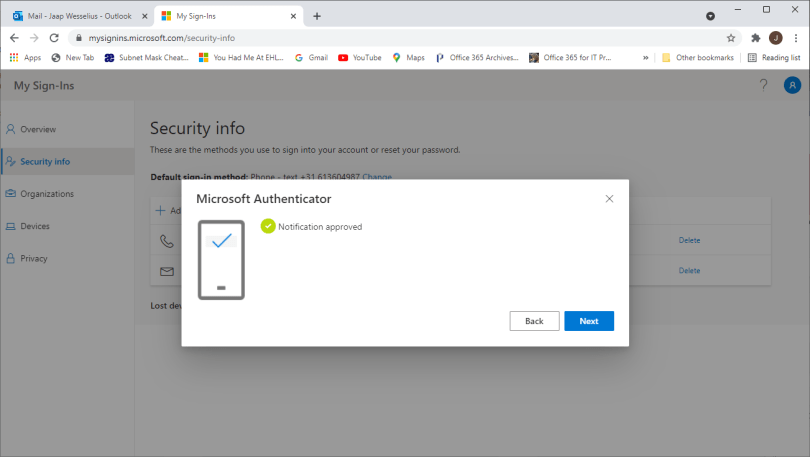Select Security info in sidebar
This screenshot has width=810, height=457.
pos(45,161)
